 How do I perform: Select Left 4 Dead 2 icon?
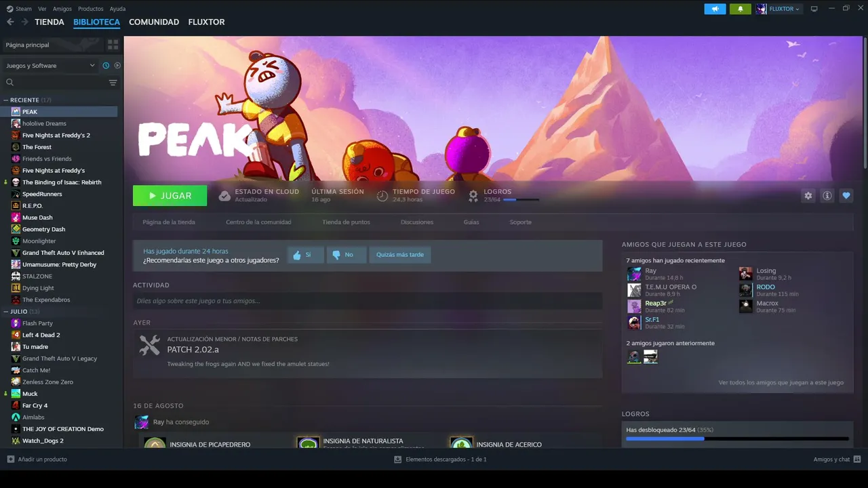(x=16, y=335)
